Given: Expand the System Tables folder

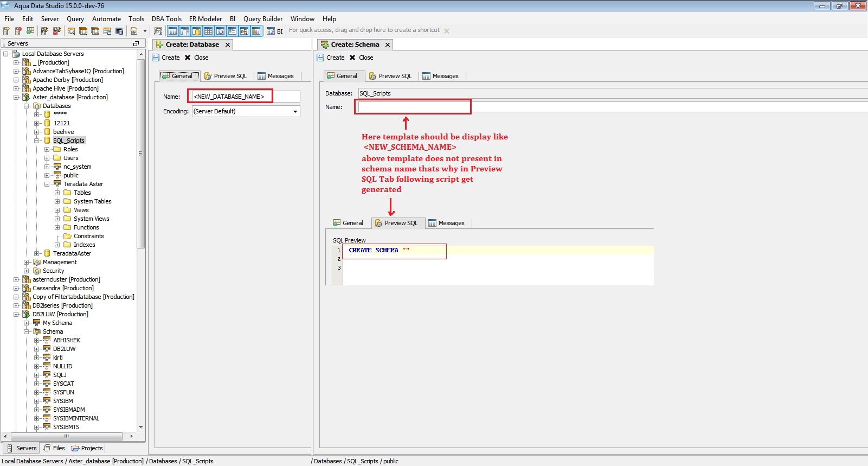Looking at the screenshot, I should (57, 201).
